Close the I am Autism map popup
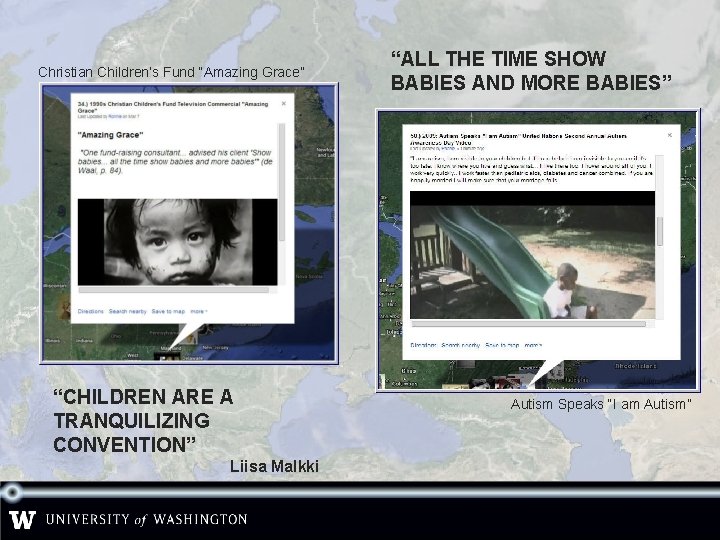Image resolution: width=720 pixels, height=540 pixels. click(669, 135)
